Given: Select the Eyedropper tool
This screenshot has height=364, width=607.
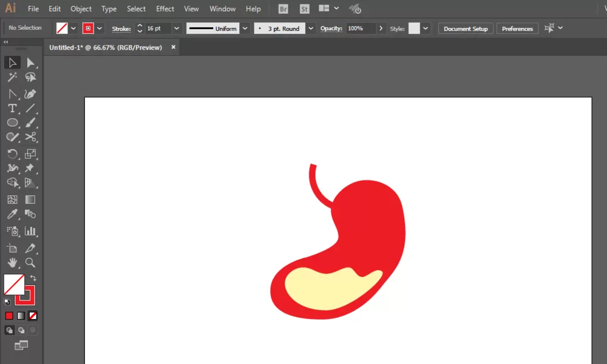Looking at the screenshot, I should point(12,214).
